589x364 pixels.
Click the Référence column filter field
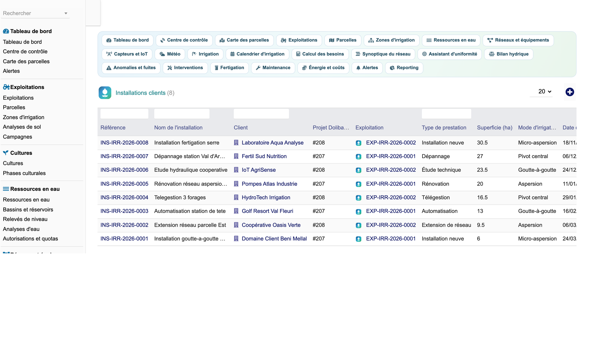point(124,114)
